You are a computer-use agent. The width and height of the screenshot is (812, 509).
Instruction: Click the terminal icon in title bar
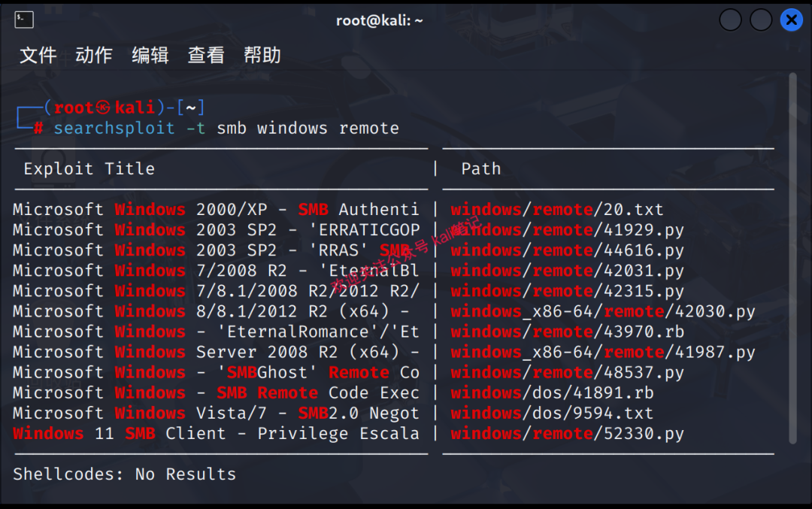(x=24, y=20)
